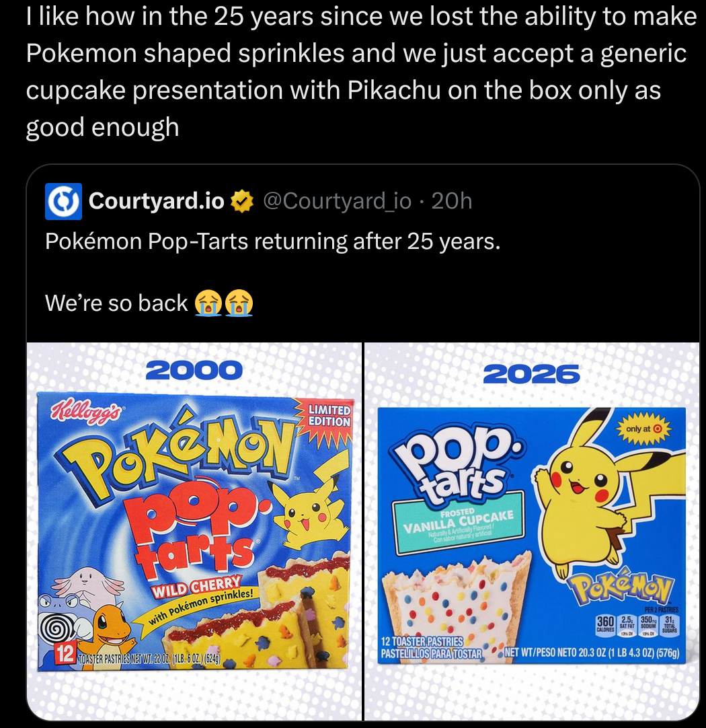Click the Wild Cherry flavor label
This screenshot has width=706, height=728.
pos(196,586)
